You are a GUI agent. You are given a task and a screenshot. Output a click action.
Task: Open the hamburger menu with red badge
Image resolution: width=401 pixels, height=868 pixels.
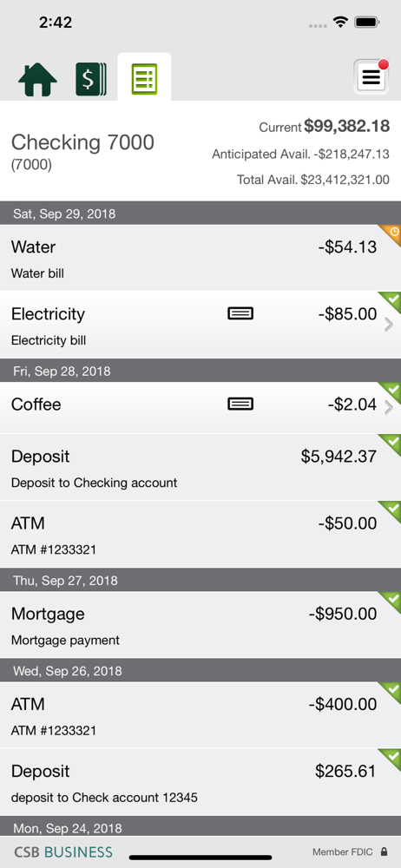click(371, 76)
